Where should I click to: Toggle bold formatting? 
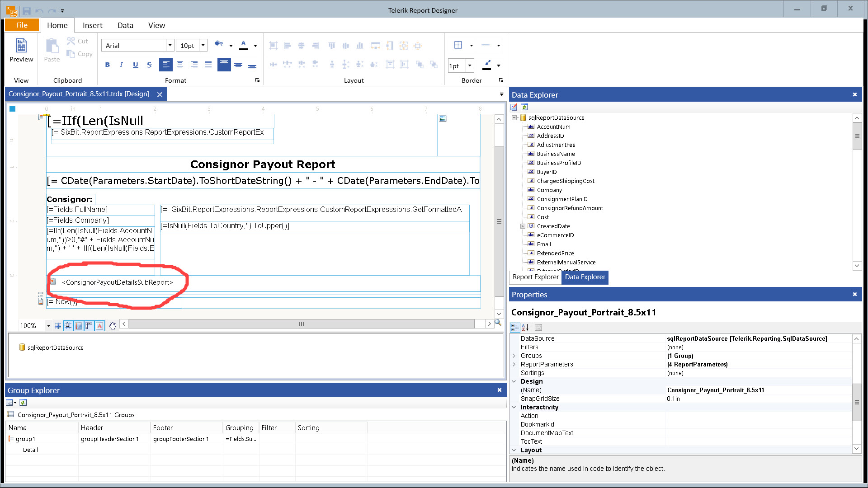107,65
